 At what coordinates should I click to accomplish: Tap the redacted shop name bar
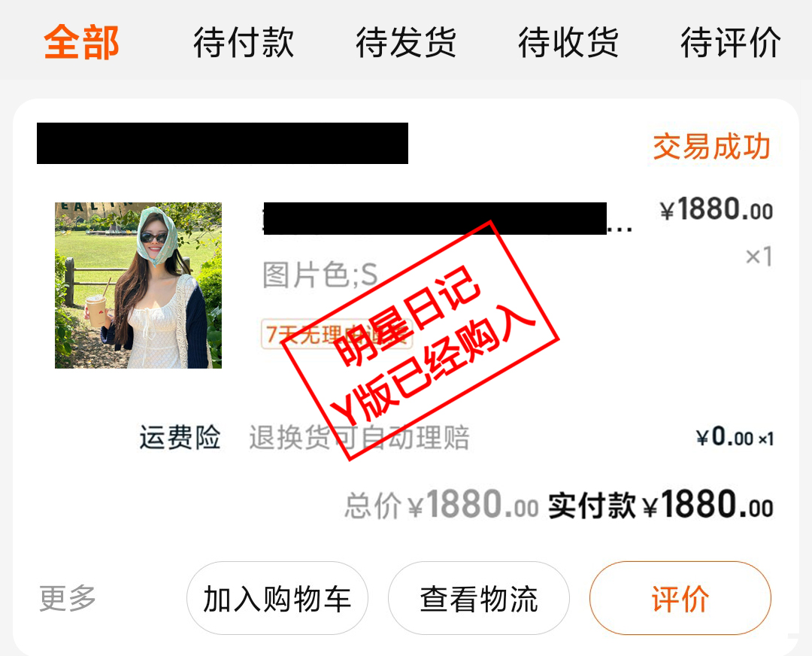point(222,144)
